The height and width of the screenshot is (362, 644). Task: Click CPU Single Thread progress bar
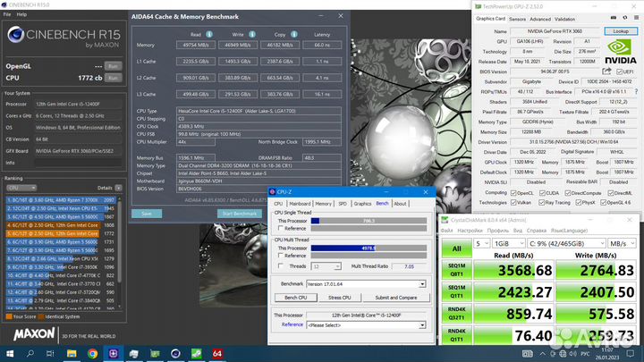[x=369, y=221]
